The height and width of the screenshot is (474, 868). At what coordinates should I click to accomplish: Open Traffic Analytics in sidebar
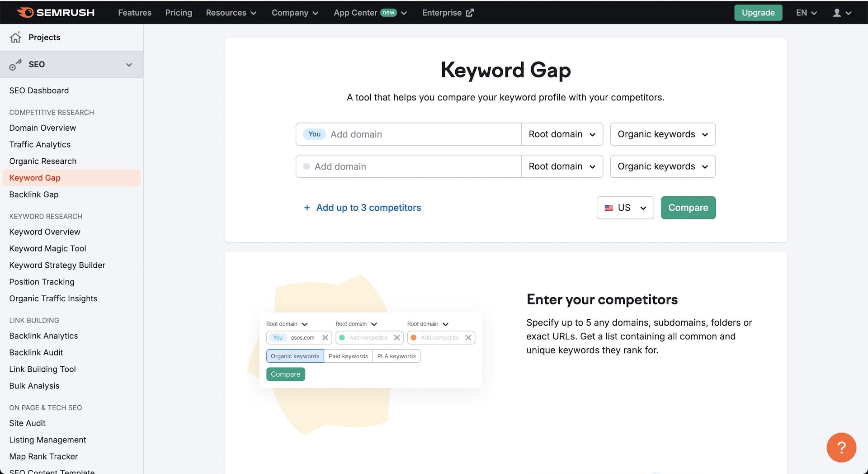pos(40,145)
